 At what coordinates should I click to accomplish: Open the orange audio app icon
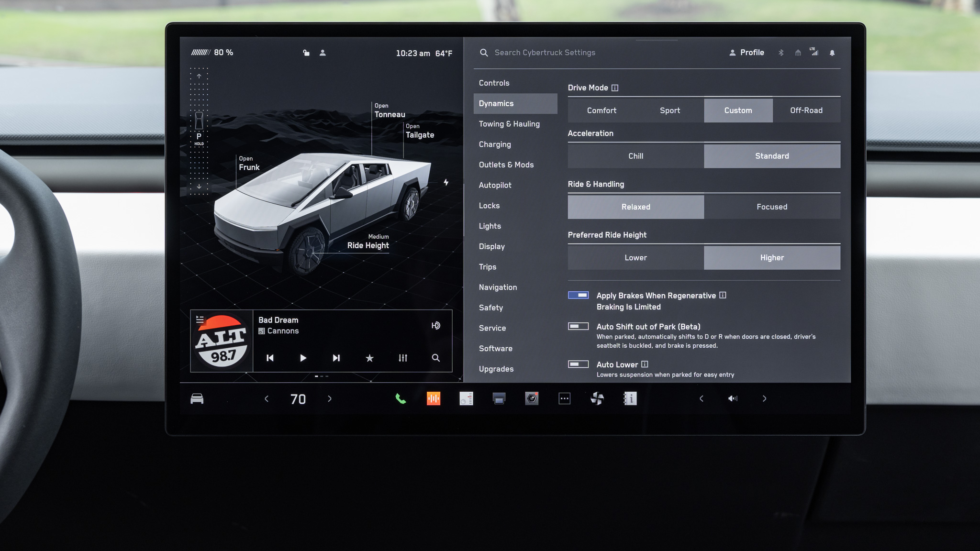tap(434, 398)
